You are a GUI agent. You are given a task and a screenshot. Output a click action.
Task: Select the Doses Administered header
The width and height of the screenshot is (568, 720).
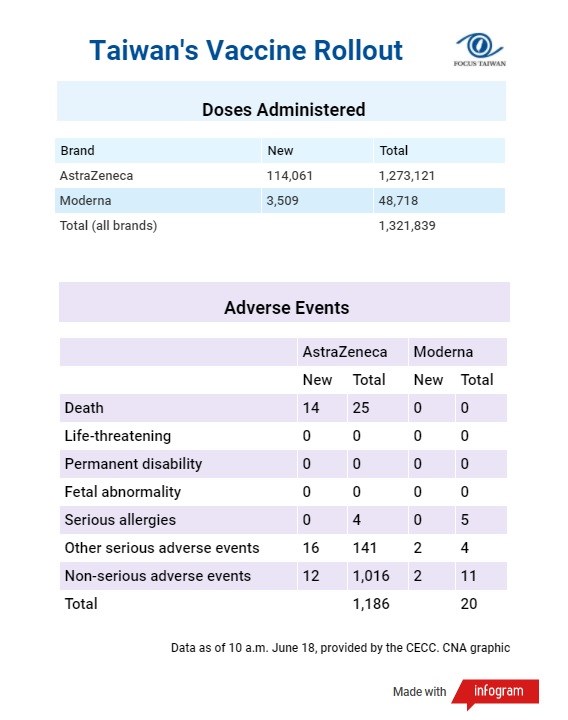(284, 110)
